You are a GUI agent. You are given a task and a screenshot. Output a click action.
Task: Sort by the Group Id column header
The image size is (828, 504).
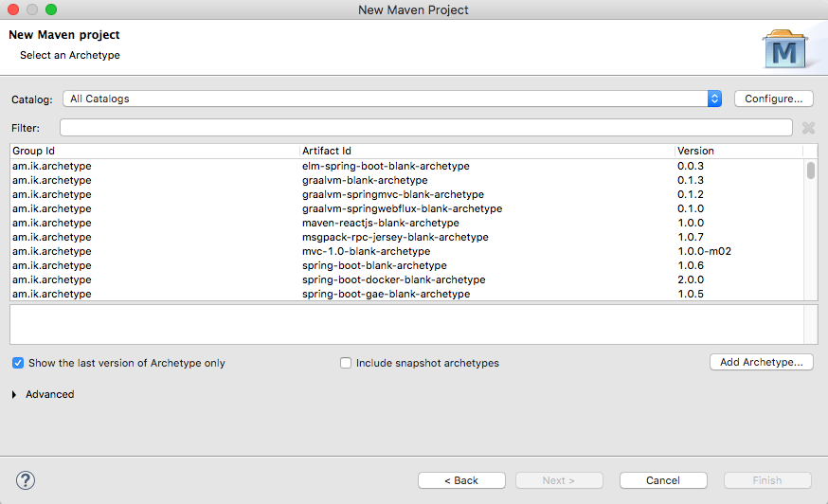154,151
